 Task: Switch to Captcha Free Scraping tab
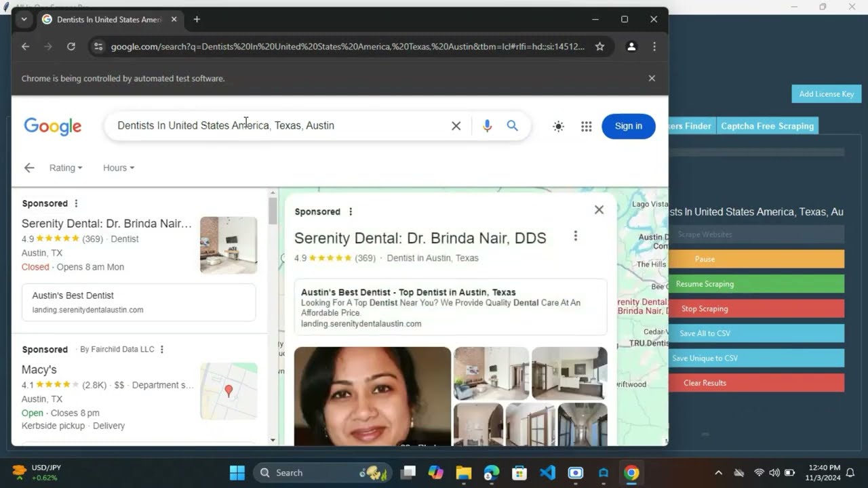point(767,126)
